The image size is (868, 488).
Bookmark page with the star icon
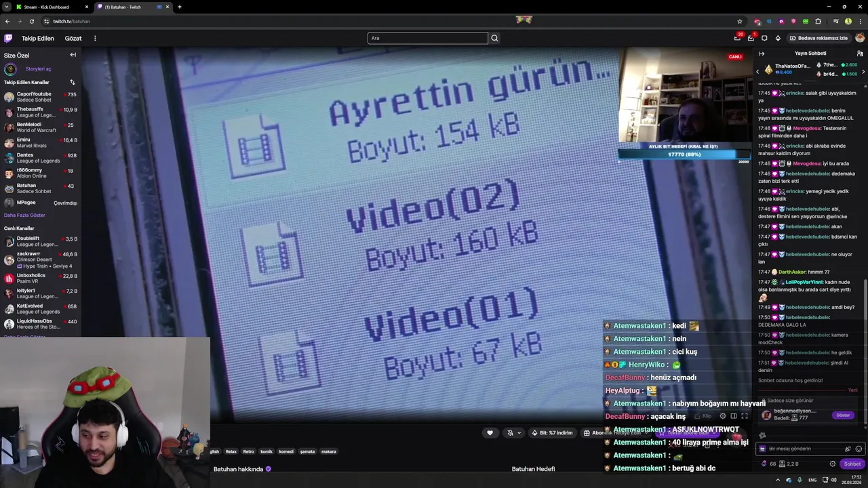click(740, 21)
